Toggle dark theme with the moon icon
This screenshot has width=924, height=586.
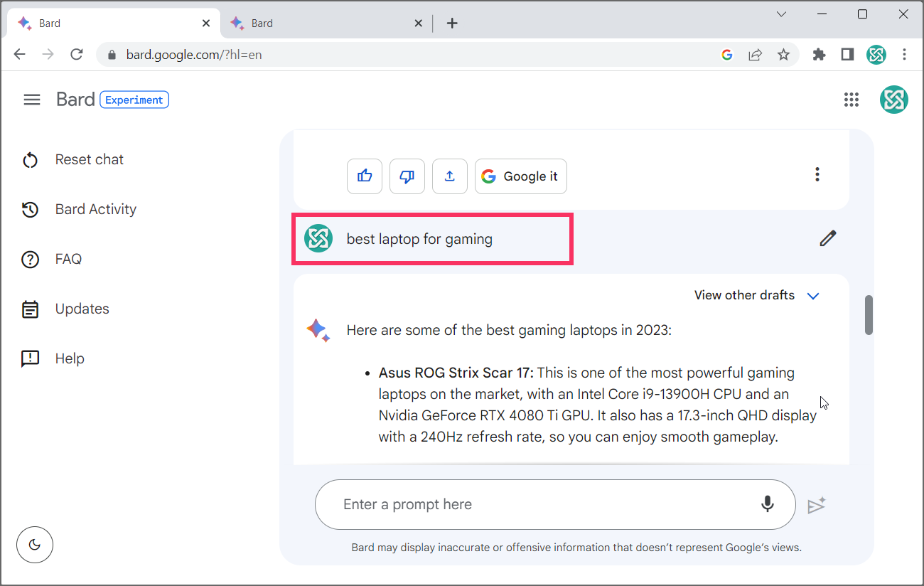pyautogui.click(x=35, y=545)
